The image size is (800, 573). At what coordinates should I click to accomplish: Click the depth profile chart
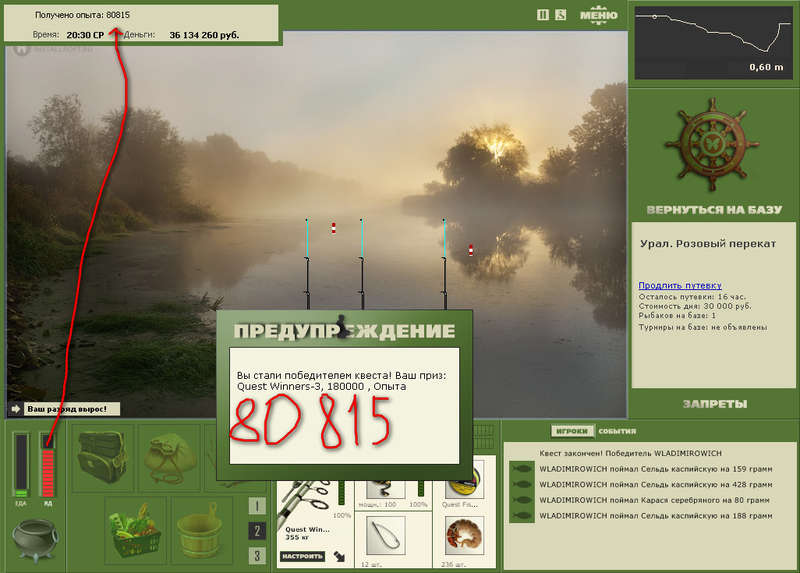(713, 43)
